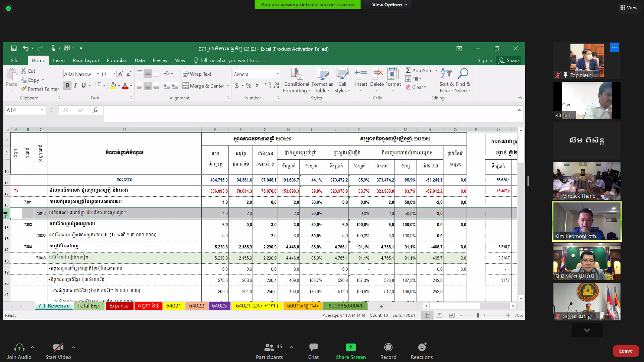The height and width of the screenshot is (362, 644).
Task: Increase font size with the large A icon
Action: [120, 74]
